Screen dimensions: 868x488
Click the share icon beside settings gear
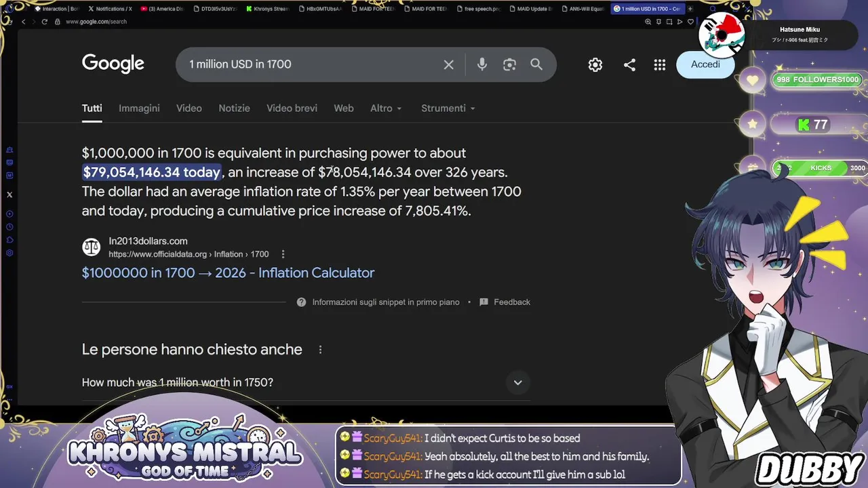coord(630,64)
